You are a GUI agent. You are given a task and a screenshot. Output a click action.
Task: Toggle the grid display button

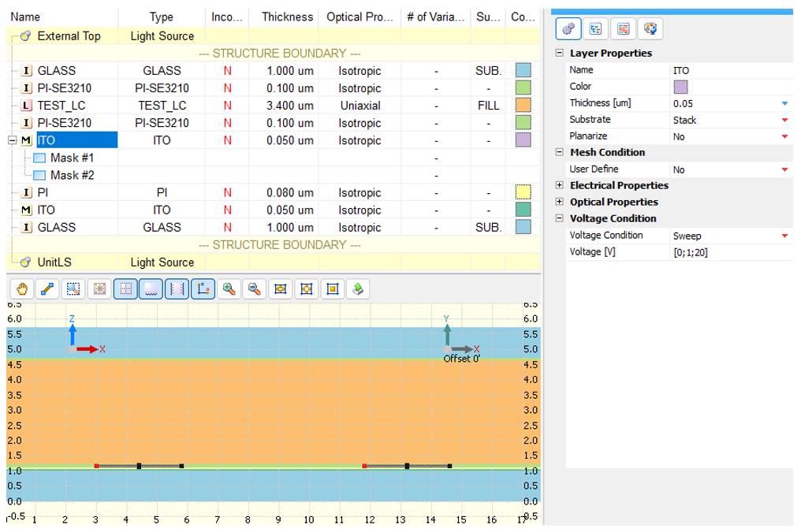[125, 289]
